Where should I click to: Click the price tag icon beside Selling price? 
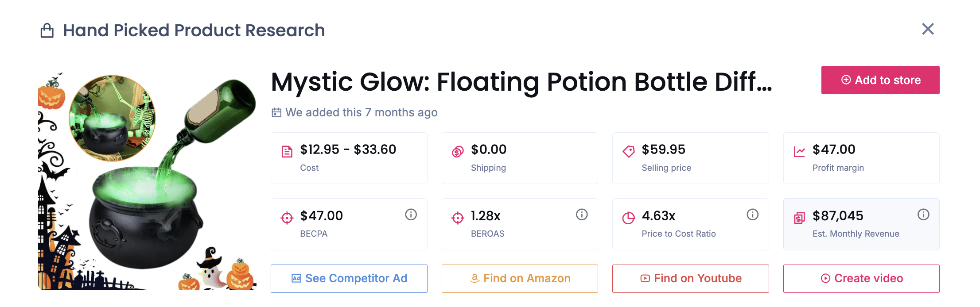pos(628,150)
